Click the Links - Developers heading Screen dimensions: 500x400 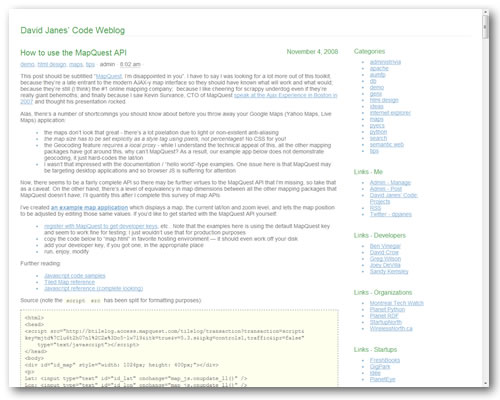[380, 235]
